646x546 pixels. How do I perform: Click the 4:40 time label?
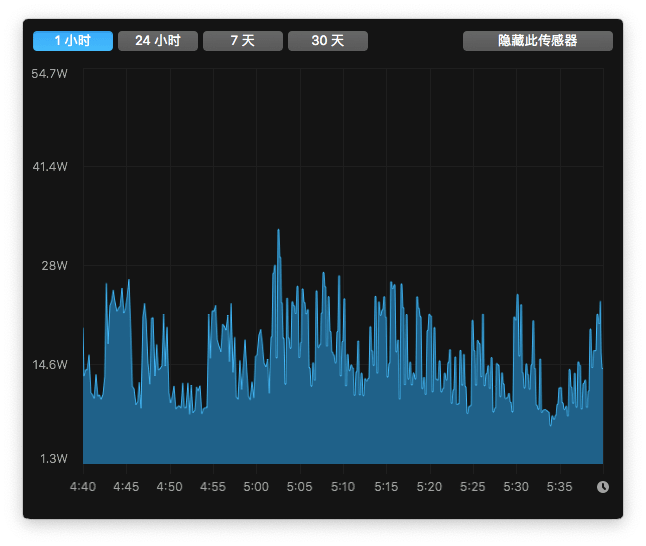click(x=83, y=487)
